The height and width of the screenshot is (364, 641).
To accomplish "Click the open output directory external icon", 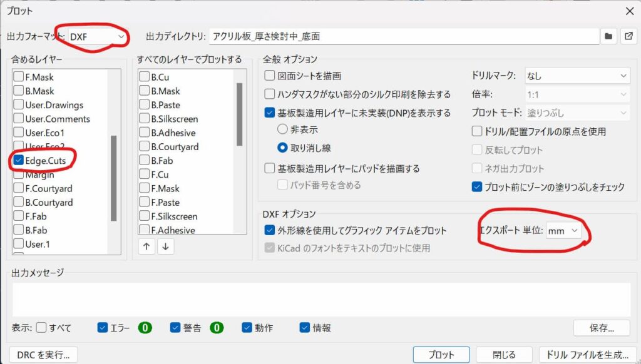I will (x=627, y=37).
